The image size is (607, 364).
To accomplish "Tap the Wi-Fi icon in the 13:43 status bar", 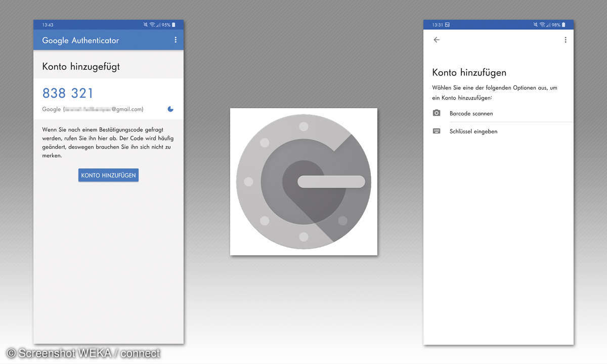I will [152, 25].
